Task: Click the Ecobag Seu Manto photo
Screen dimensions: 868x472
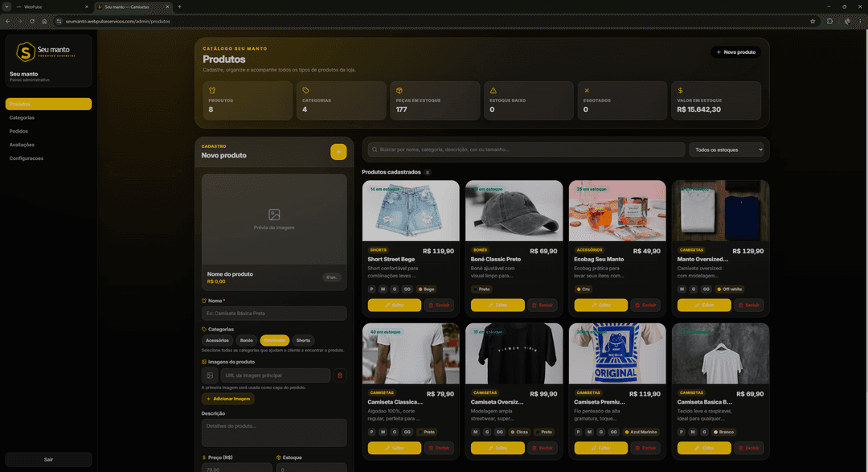Action: click(x=617, y=211)
